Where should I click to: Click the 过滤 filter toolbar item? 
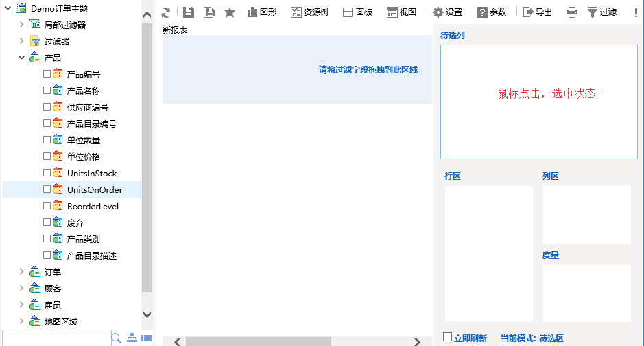(602, 12)
